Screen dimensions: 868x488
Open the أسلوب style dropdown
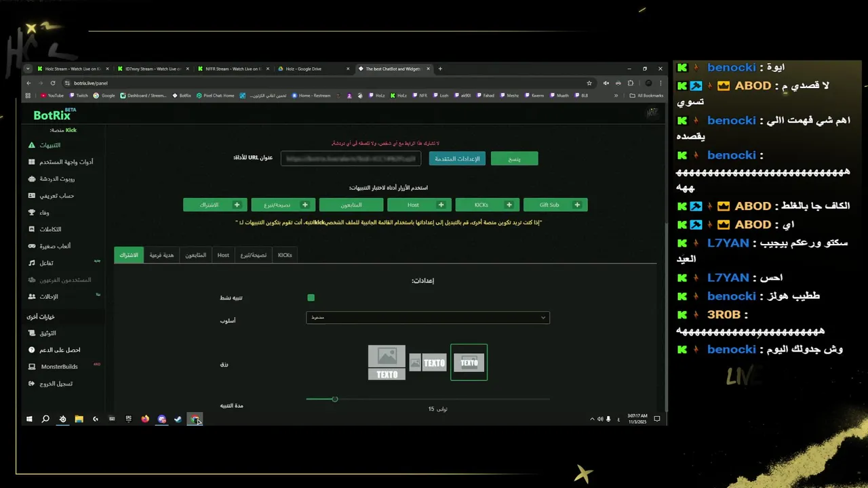(428, 317)
